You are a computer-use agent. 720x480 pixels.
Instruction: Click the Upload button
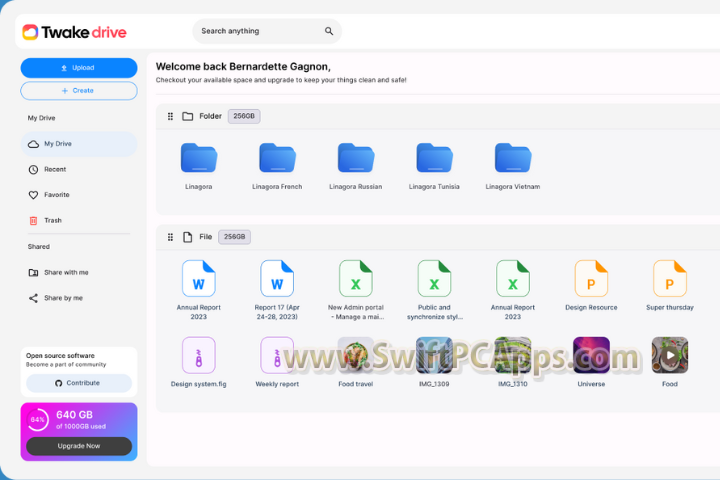pyautogui.click(x=79, y=68)
